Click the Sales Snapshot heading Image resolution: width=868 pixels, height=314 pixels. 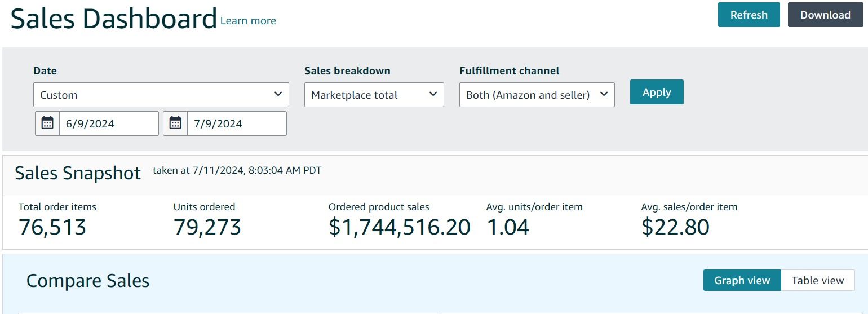tap(78, 173)
